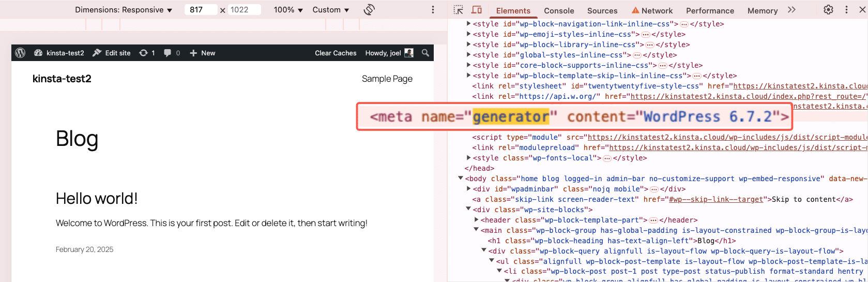868x282 pixels.
Task: Collapse the body element node
Action: click(461, 179)
